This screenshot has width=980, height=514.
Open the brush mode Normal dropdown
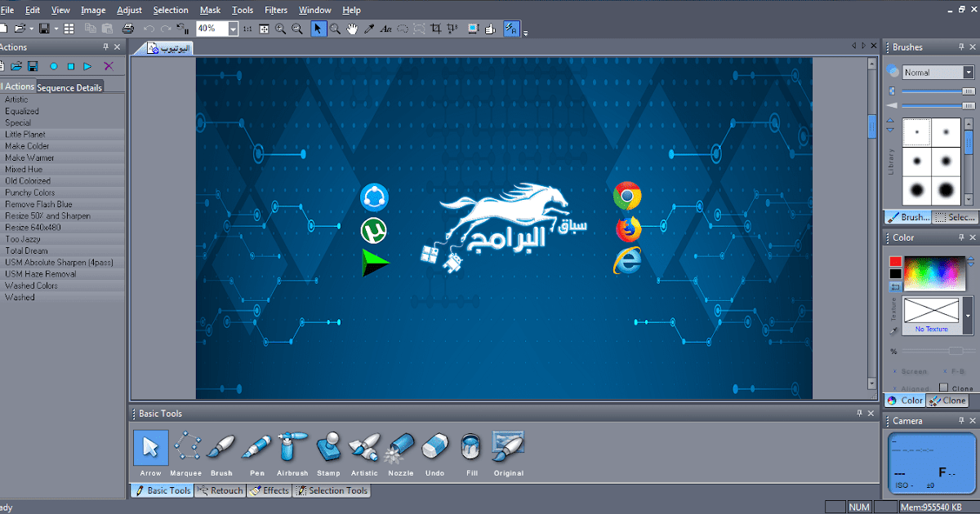coord(969,73)
